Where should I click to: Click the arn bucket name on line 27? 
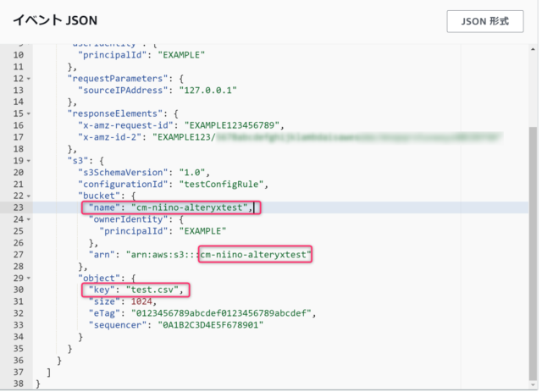(x=255, y=255)
